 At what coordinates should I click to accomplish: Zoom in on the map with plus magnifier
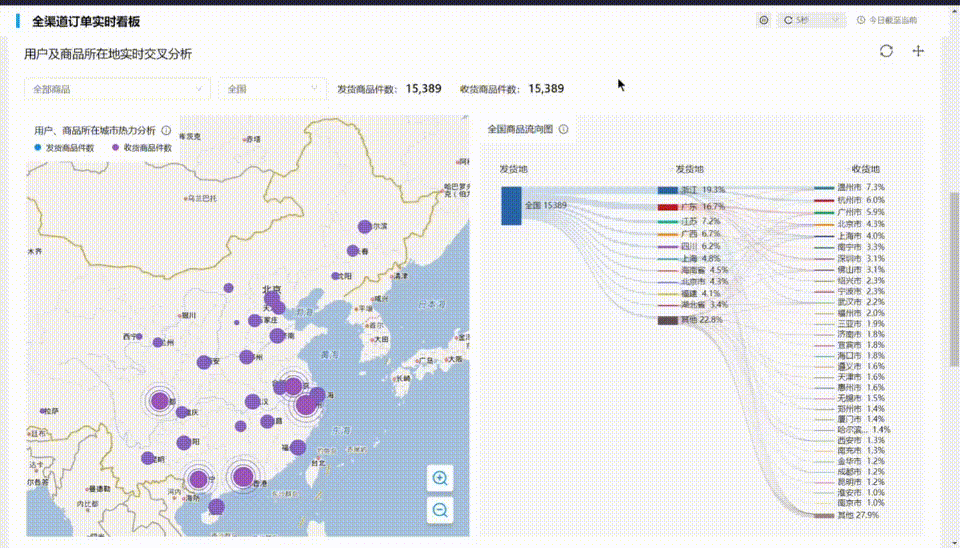point(440,478)
